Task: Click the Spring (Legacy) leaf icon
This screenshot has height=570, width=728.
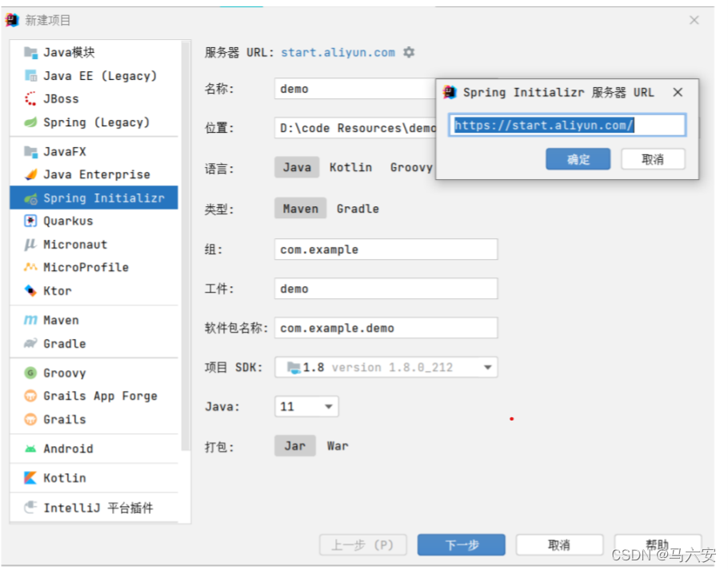Action: [30, 122]
